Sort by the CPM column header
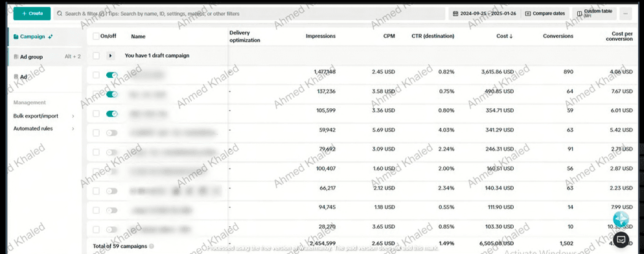 [x=389, y=36]
